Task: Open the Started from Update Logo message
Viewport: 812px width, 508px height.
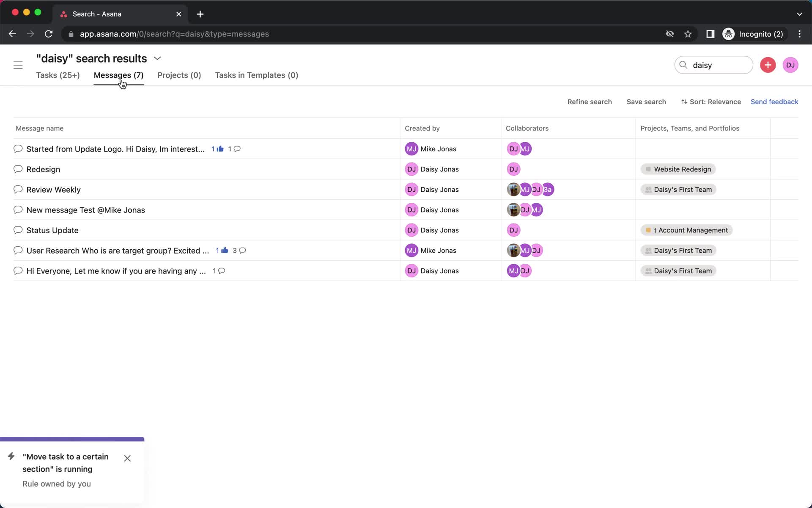Action: click(115, 149)
